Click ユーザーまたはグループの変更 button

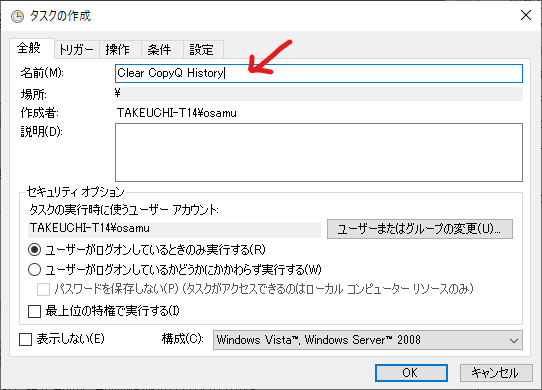point(420,229)
